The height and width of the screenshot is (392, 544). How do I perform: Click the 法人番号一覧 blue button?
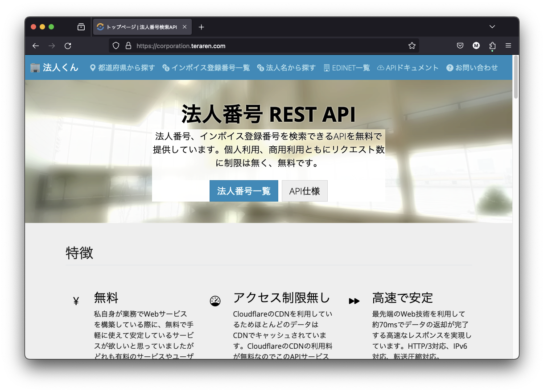(244, 191)
